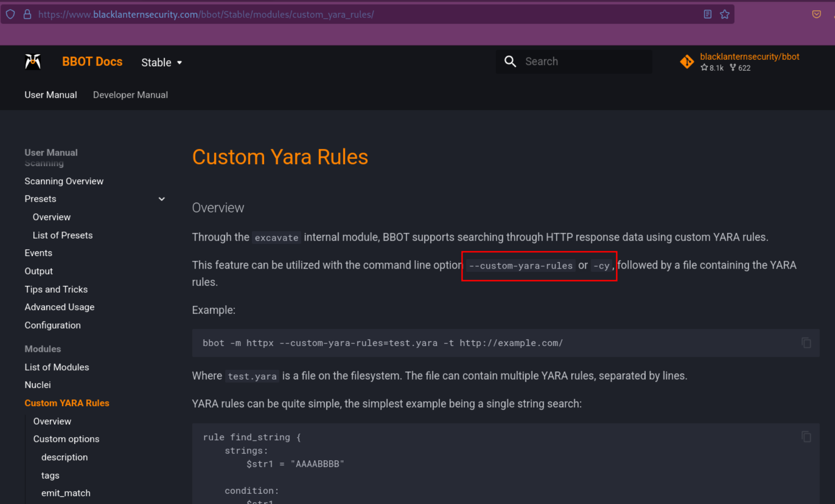Bookmark this page with star icon
835x504 pixels.
coord(725,14)
